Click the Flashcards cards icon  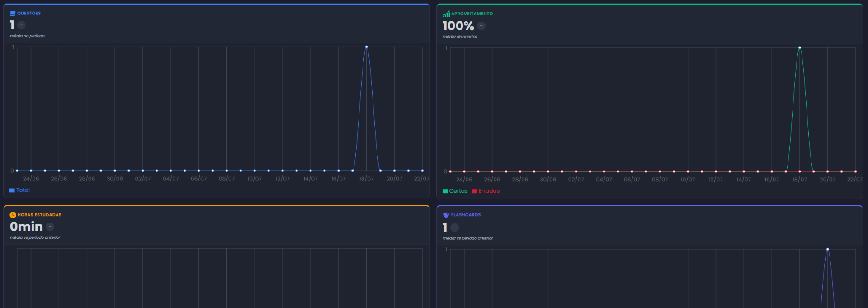point(446,215)
